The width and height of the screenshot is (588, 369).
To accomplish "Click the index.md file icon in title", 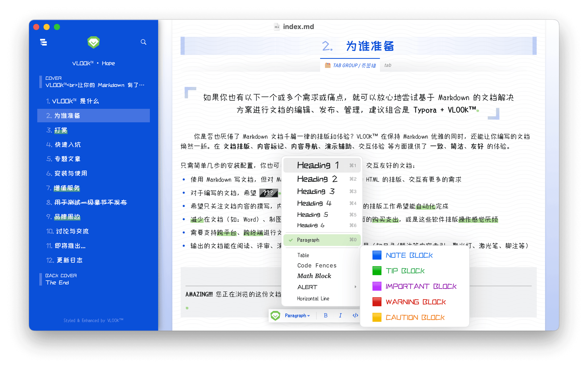I will tap(277, 27).
